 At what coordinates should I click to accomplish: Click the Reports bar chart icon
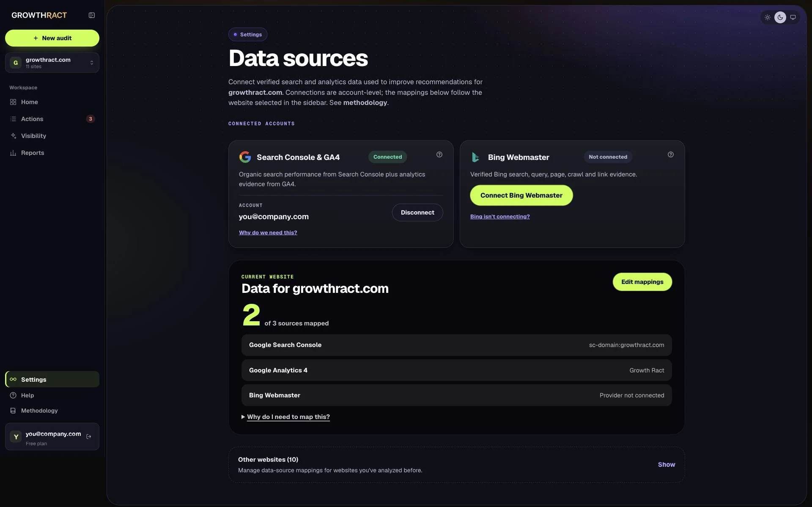pyautogui.click(x=13, y=153)
